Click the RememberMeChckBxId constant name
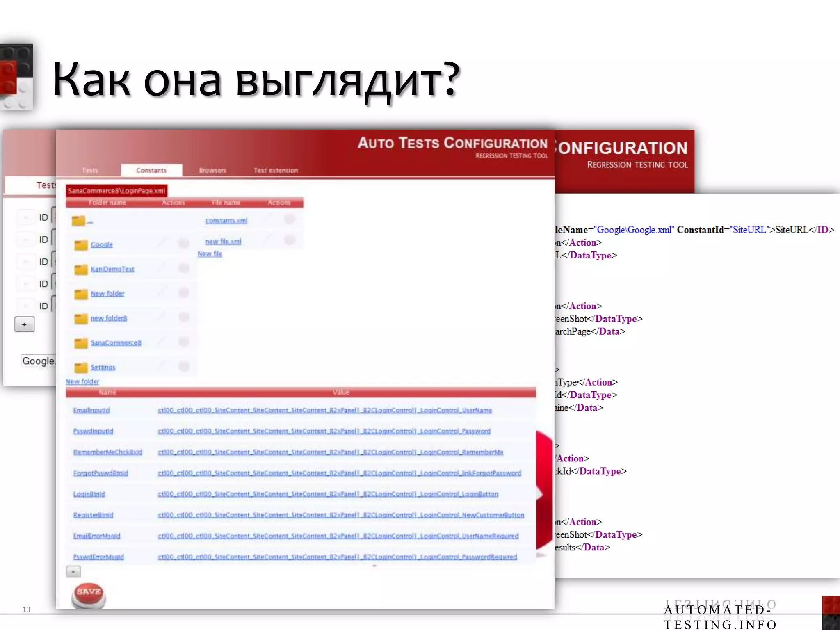This screenshot has width=840, height=630. pos(108,452)
